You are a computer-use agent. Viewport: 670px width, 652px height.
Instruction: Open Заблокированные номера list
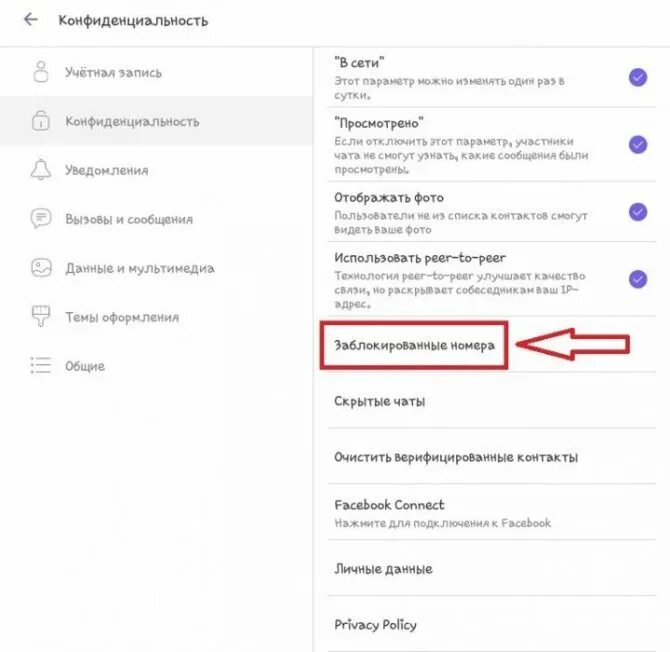click(x=413, y=345)
